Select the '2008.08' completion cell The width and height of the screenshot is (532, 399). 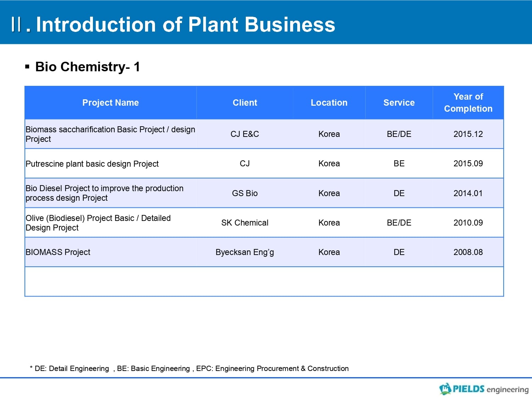point(468,252)
